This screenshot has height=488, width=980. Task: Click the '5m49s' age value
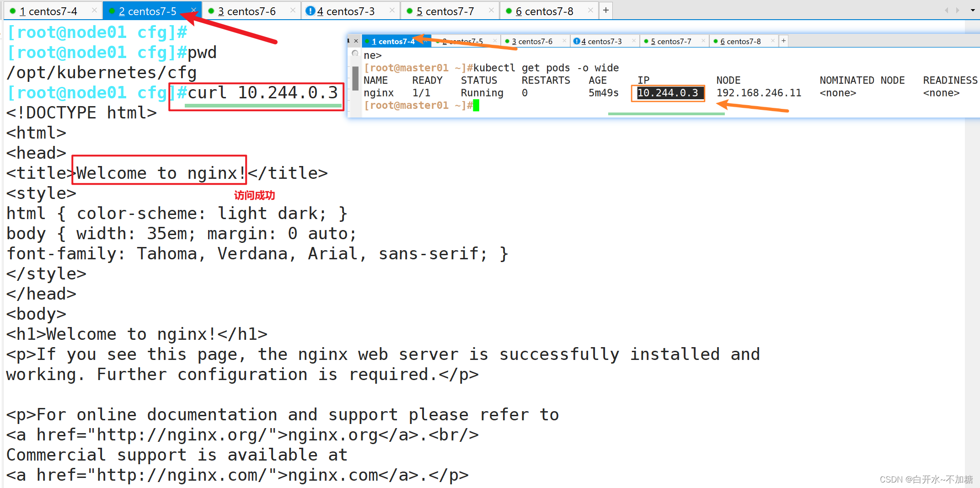point(603,93)
